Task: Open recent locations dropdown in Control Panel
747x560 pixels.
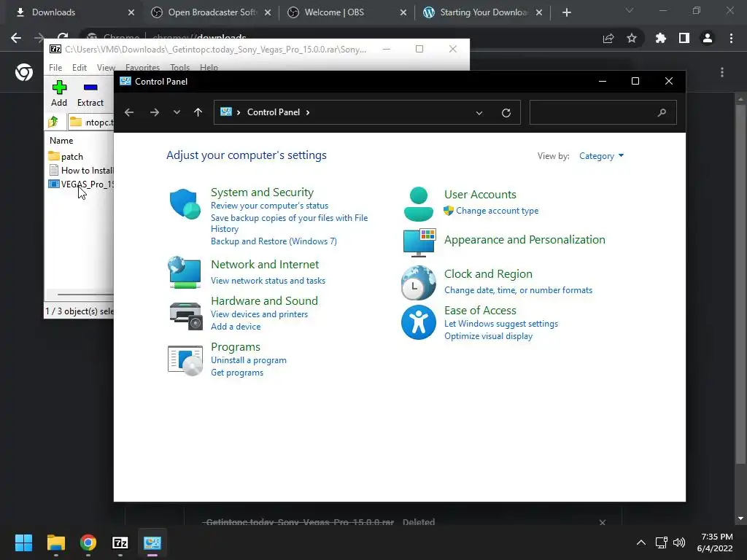Action: [177, 112]
